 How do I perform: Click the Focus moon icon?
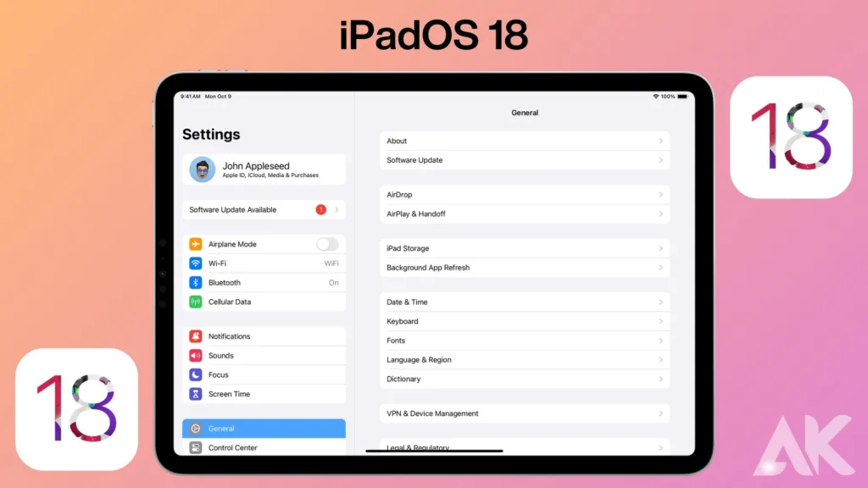[196, 374]
